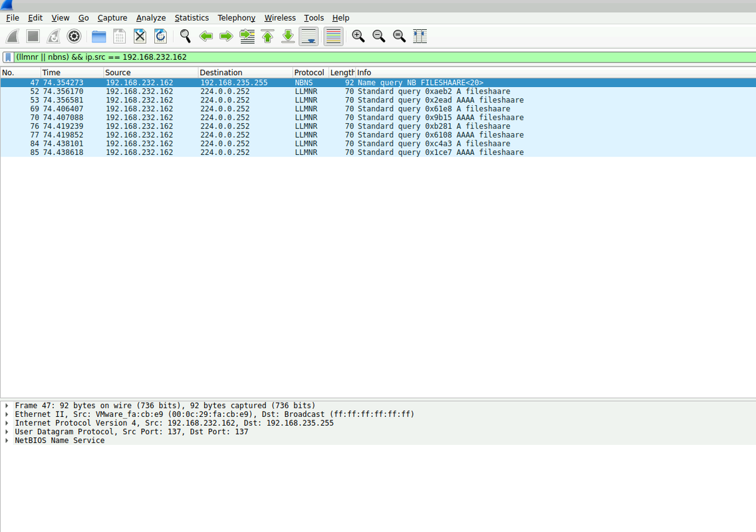Zoom in packet text icon
The height and width of the screenshot is (532, 756).
[358, 36]
